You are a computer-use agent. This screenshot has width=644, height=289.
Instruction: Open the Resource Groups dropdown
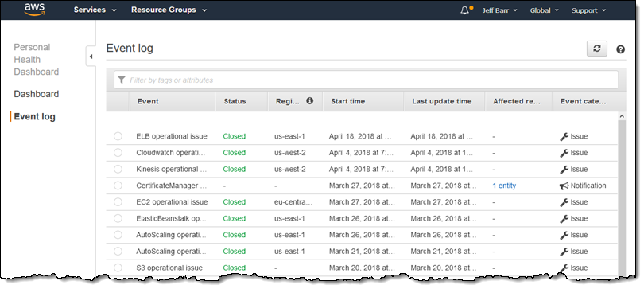pyautogui.click(x=169, y=10)
